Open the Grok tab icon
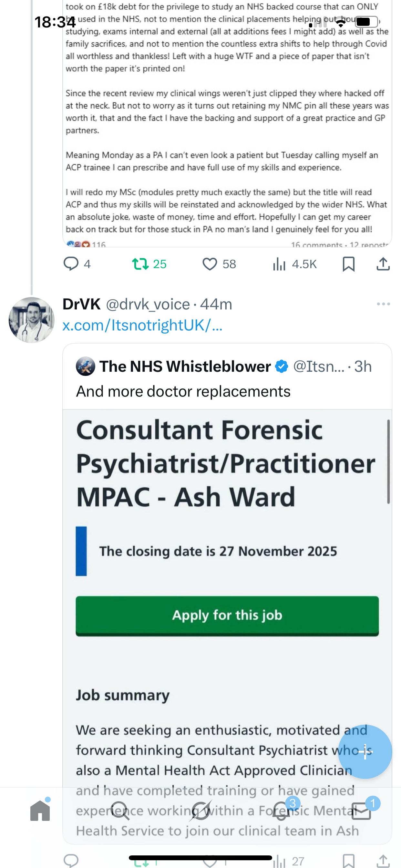This screenshot has width=401, height=868. (200, 811)
